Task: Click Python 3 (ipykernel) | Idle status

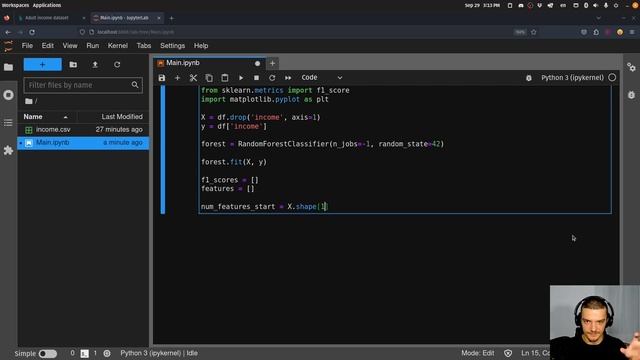Action: [159, 353]
